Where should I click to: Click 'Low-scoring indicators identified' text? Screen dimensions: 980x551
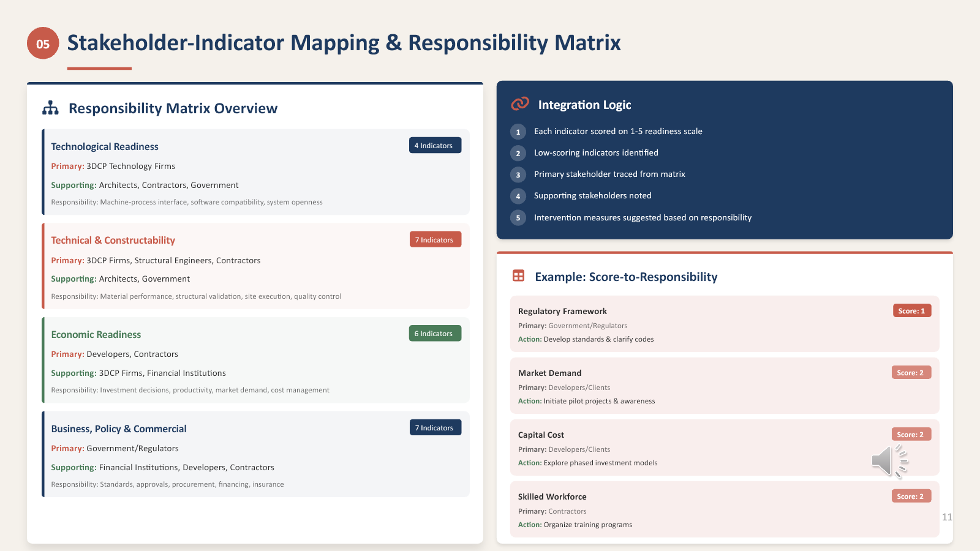tap(596, 152)
